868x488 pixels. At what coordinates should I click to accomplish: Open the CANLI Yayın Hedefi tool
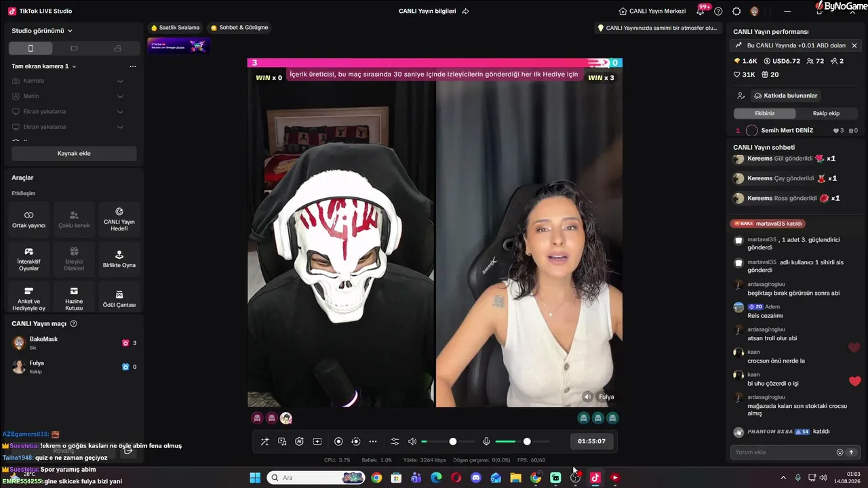coord(119,220)
